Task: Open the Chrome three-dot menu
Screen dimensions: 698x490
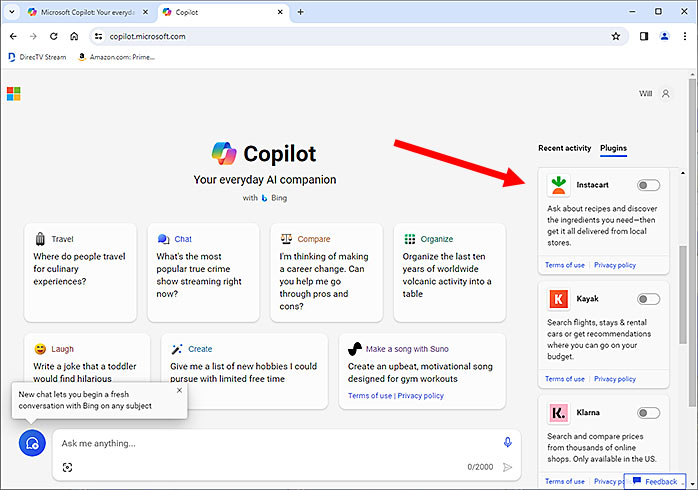Action: coord(686,36)
